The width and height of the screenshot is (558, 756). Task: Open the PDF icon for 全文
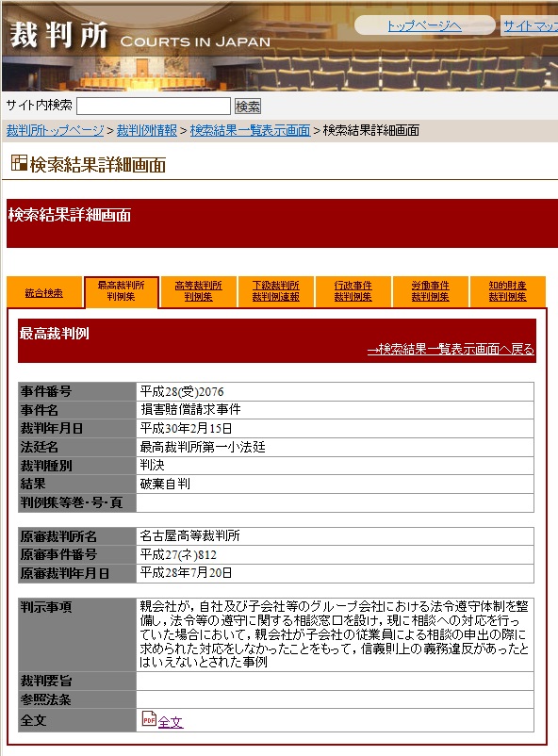tap(149, 718)
